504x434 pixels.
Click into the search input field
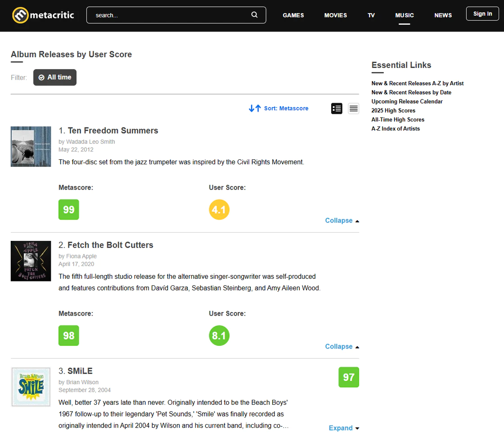(171, 15)
